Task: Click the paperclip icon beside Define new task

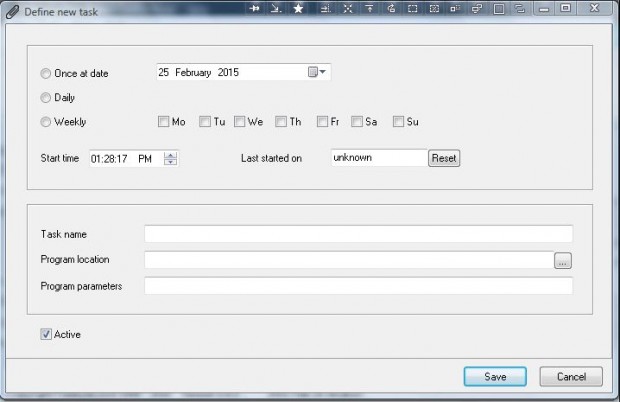Action: (12, 12)
